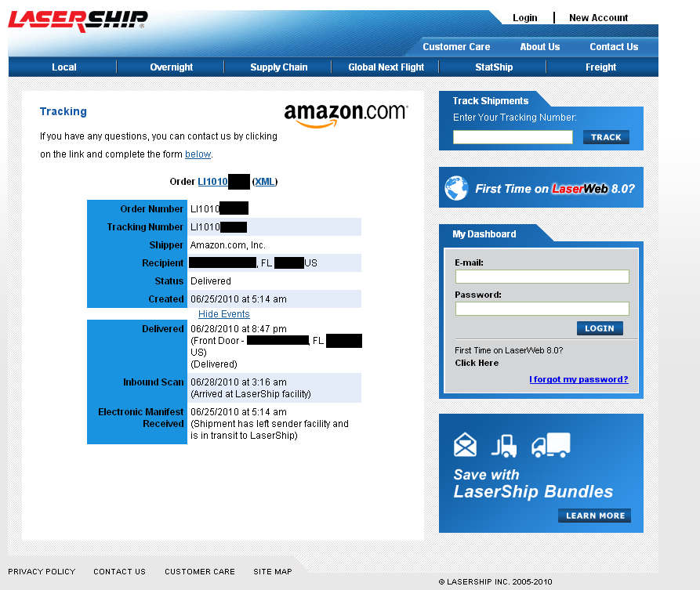Open the Overnight menu item
The height and width of the screenshot is (590, 700).
171,67
